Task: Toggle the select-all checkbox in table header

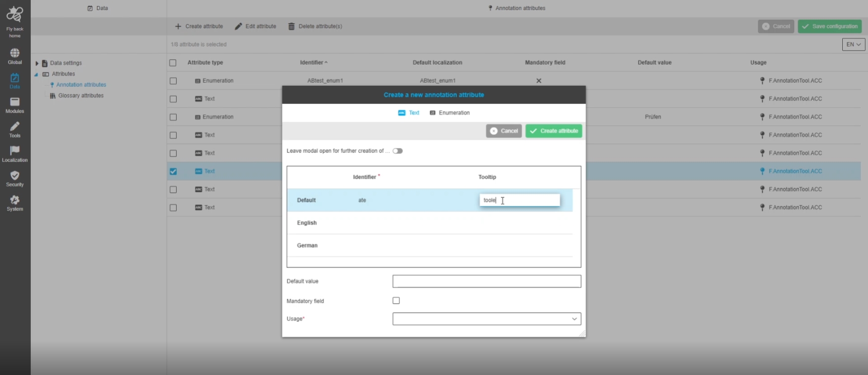Action: pos(173,63)
